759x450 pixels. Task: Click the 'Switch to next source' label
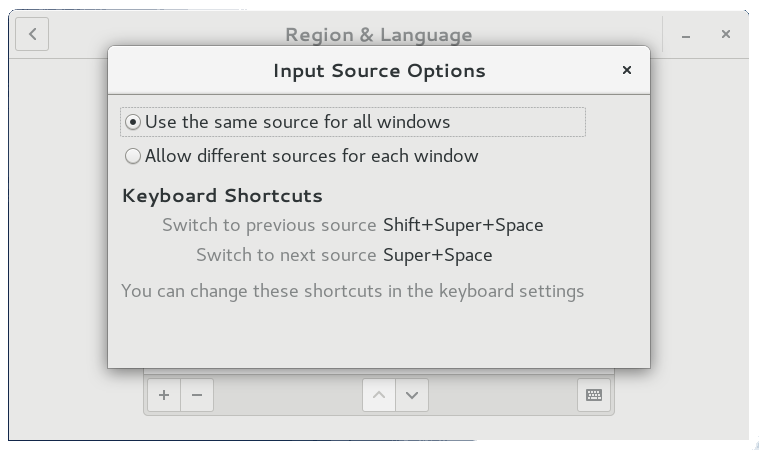(286, 255)
